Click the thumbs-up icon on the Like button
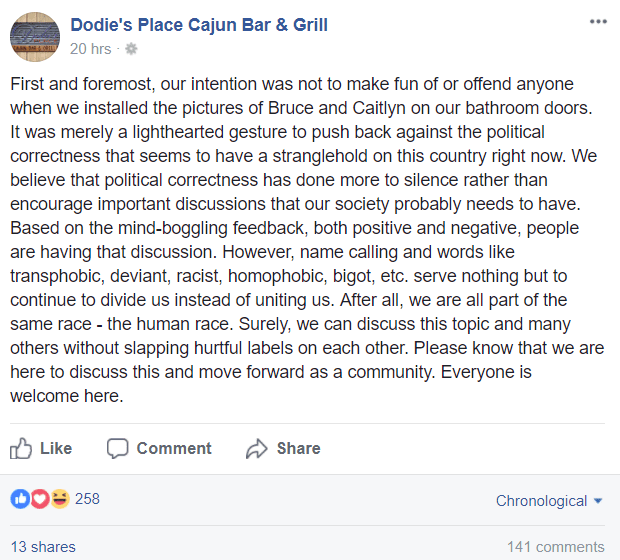 pos(21,448)
